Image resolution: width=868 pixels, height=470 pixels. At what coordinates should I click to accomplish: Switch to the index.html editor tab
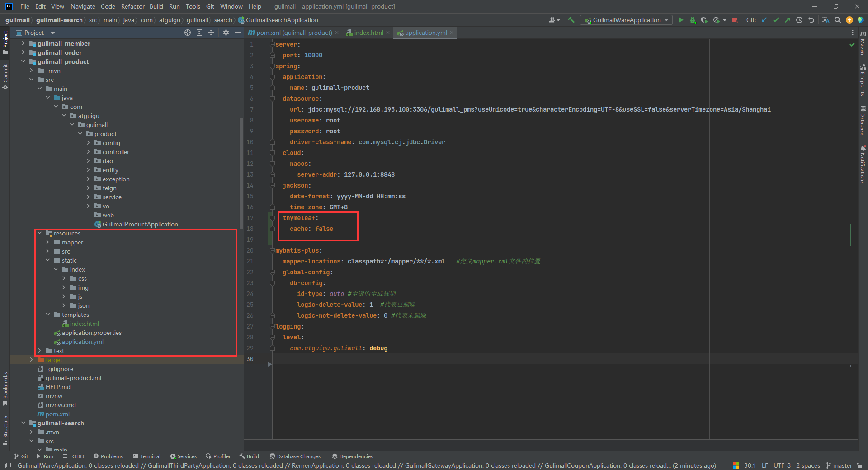368,33
